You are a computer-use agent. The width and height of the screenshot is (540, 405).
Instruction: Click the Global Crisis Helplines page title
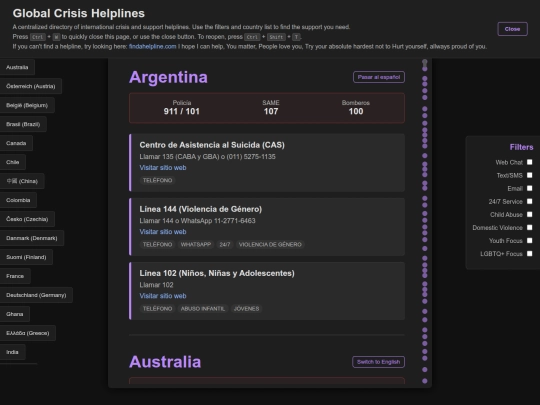coord(79,13)
